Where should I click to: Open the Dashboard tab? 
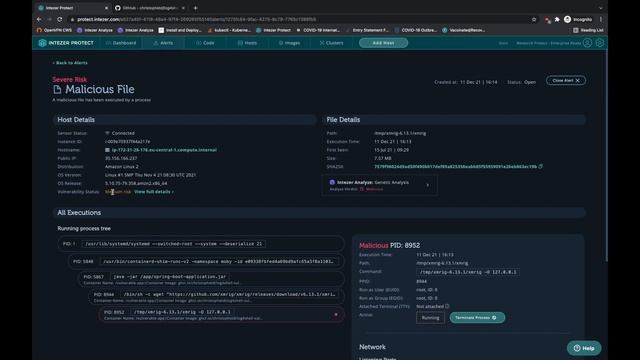pos(121,43)
